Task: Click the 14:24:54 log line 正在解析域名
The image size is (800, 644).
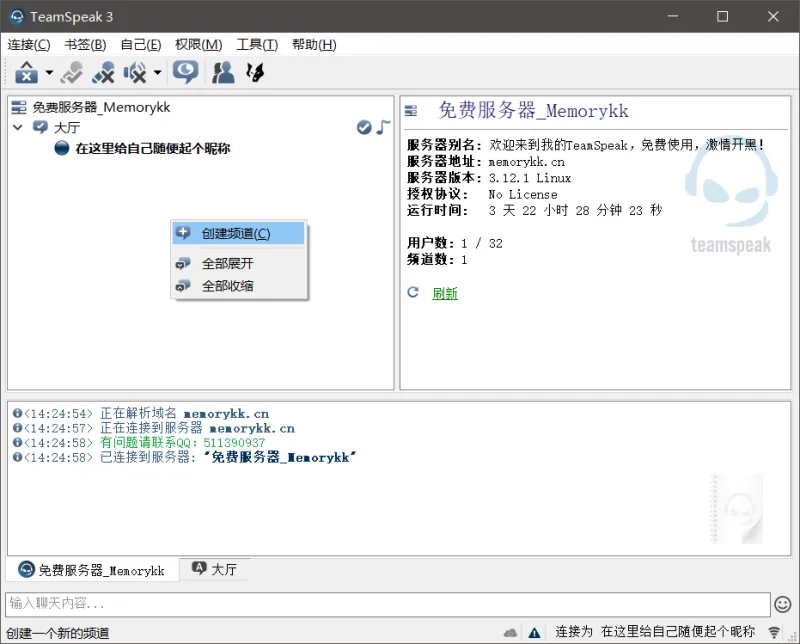Action: [141, 413]
